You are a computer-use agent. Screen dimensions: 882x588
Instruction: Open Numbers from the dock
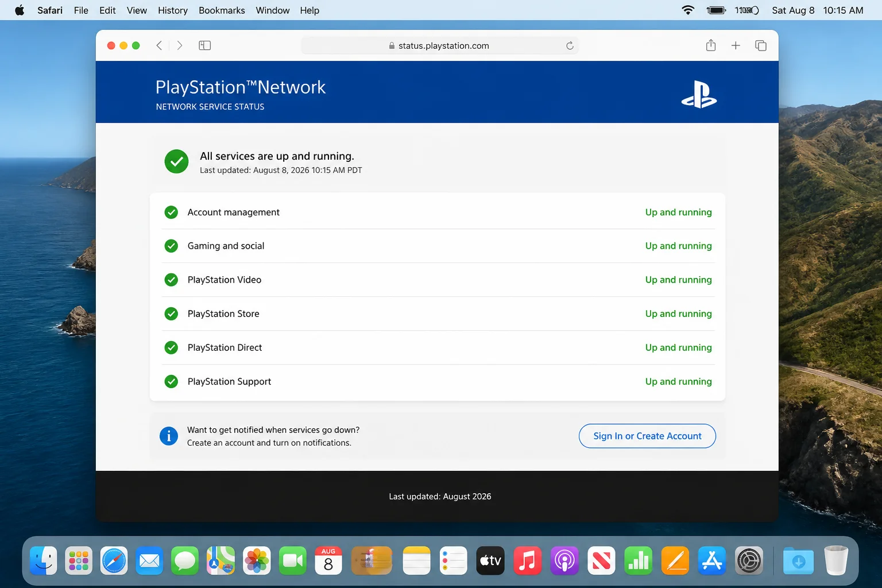639,560
